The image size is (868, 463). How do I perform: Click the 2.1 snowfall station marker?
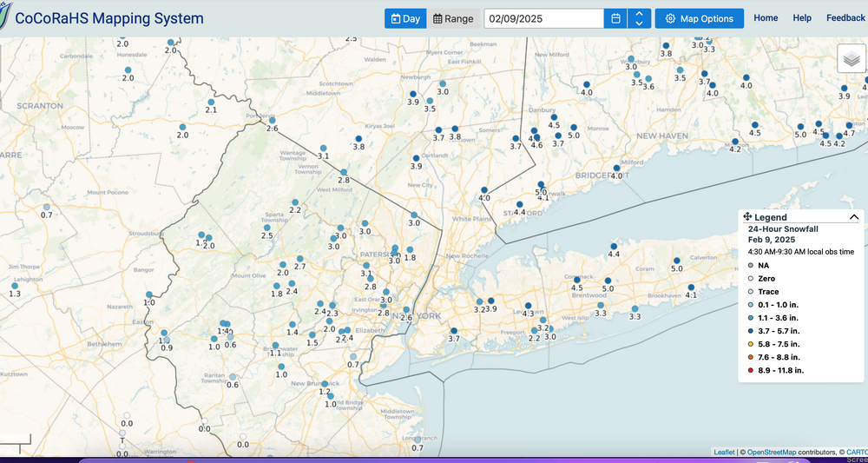[211, 103]
